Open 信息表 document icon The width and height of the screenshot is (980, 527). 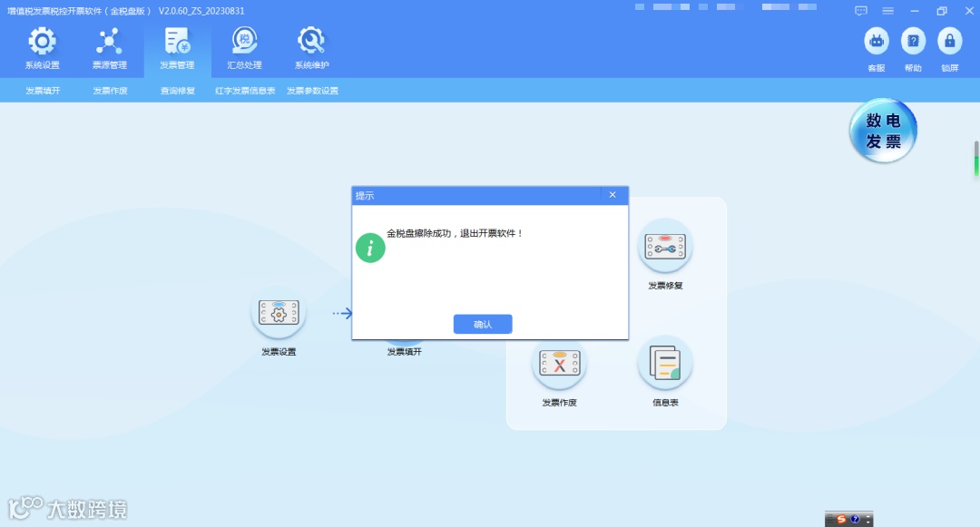pos(665,364)
